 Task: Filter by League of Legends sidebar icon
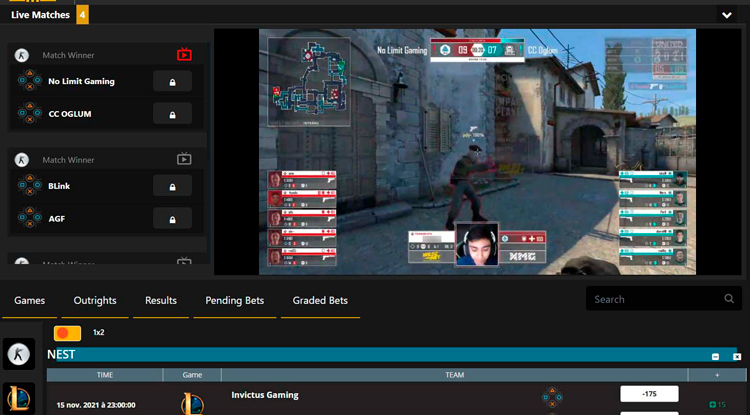click(19, 399)
